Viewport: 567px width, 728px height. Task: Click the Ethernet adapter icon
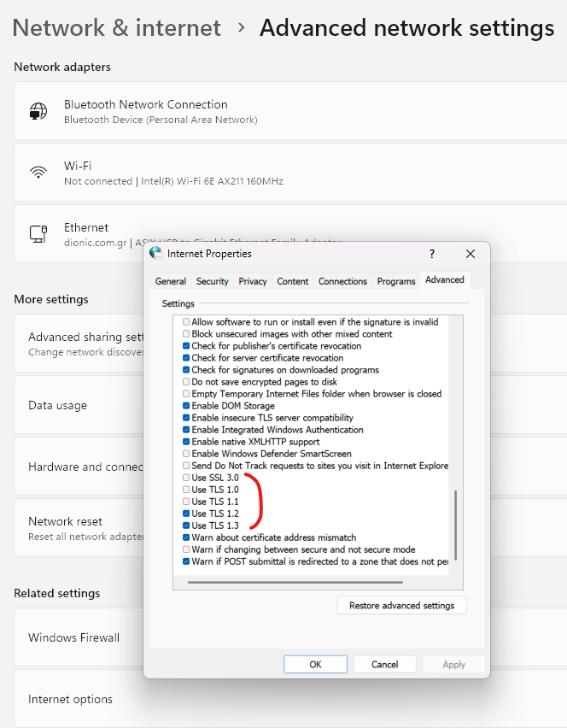tap(38, 233)
